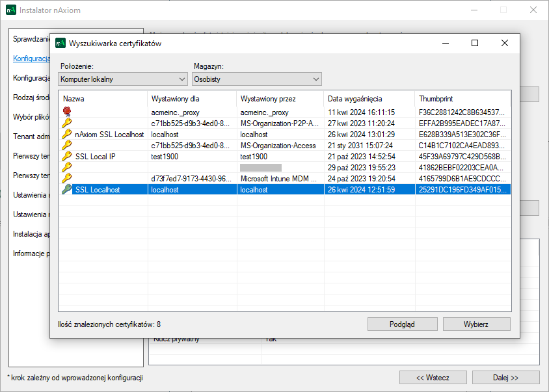
Task: Click the key icon in the 29 paź 2023 19:55:23 row
Action: (67, 167)
